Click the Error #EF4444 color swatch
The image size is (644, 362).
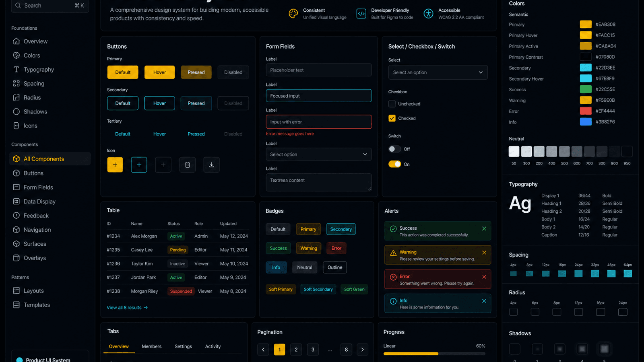[586, 111]
